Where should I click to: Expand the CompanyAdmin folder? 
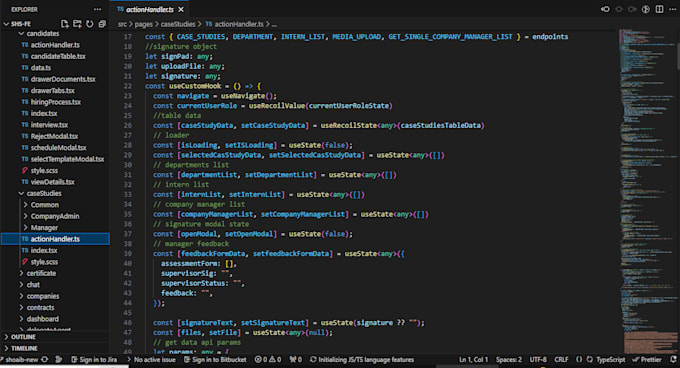pos(26,216)
